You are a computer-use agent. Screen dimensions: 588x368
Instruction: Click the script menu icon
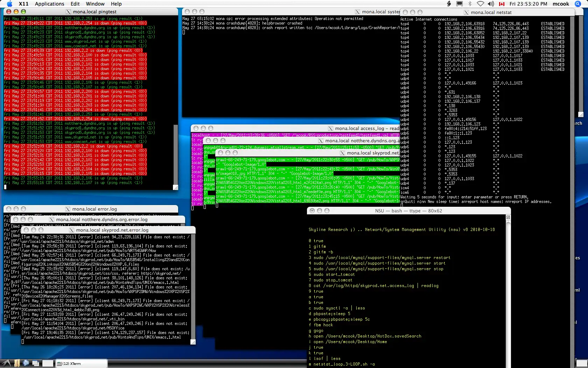[x=449, y=4]
